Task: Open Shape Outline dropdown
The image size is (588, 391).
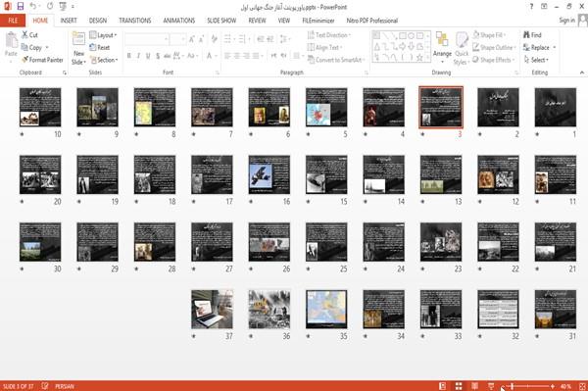Action: (494, 47)
